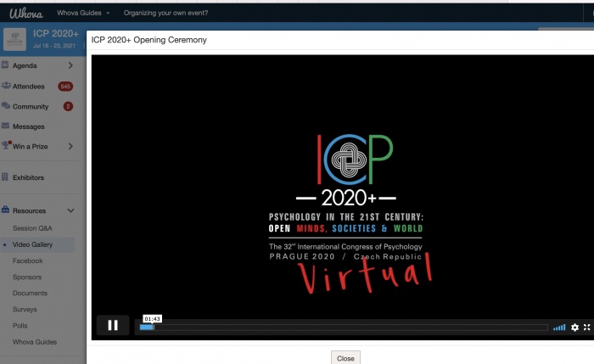Click the Messages envelope icon

[x=5, y=126]
